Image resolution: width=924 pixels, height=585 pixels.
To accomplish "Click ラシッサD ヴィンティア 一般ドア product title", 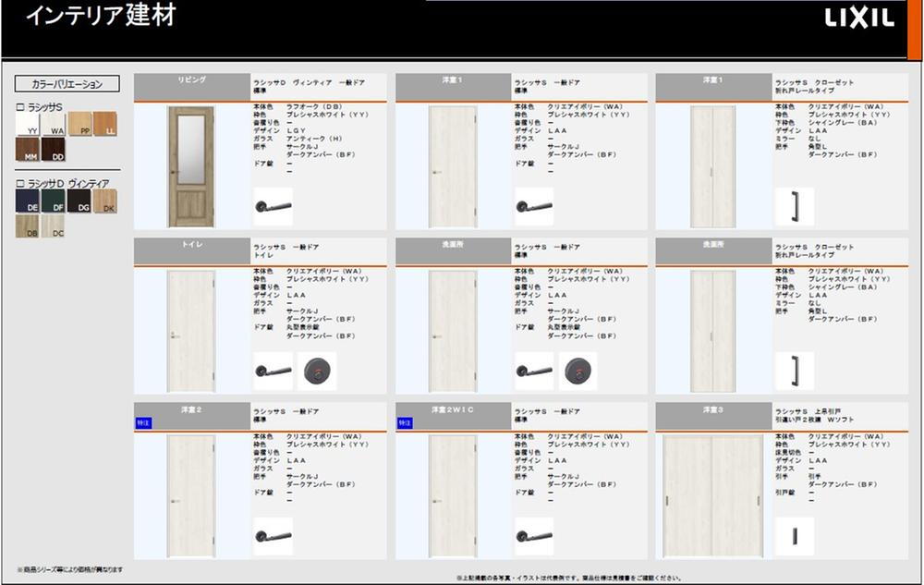I will (310, 82).
